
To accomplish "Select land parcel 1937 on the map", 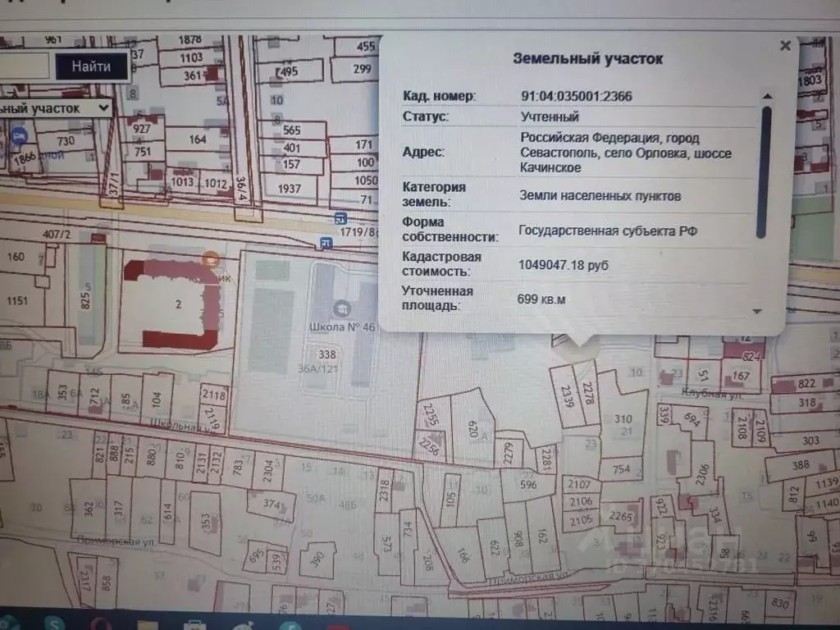I will click(x=290, y=189).
